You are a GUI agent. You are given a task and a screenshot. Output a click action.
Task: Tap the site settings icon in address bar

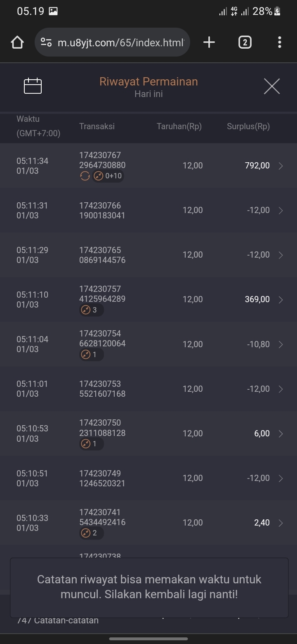pos(47,42)
